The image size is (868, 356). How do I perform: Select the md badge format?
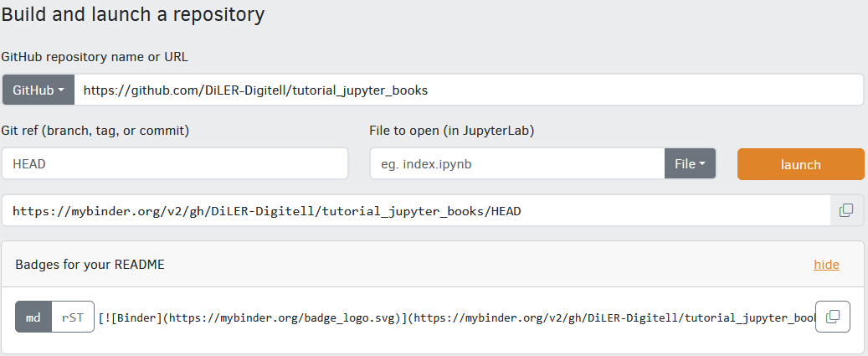pyautogui.click(x=33, y=317)
